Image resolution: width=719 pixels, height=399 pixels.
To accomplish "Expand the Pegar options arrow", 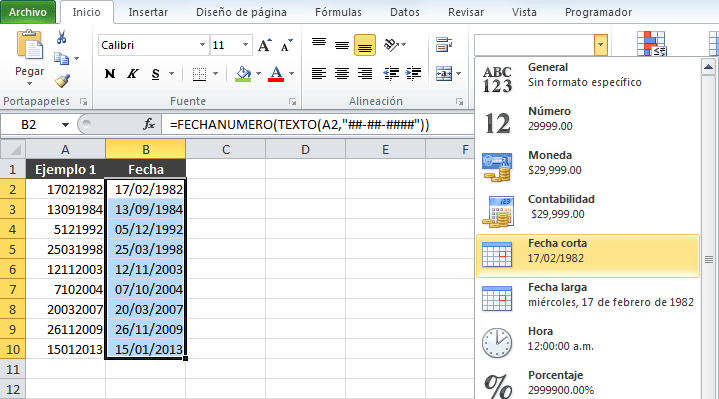I will pyautogui.click(x=29, y=83).
